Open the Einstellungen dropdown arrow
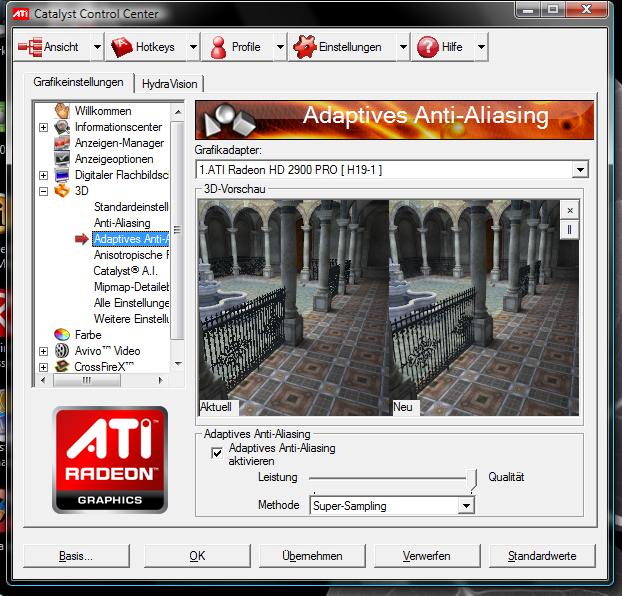This screenshot has width=622, height=596. [403, 47]
